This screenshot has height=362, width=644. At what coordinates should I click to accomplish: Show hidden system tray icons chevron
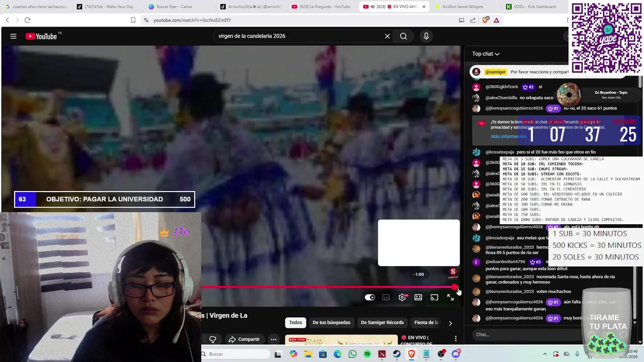tap(545, 354)
